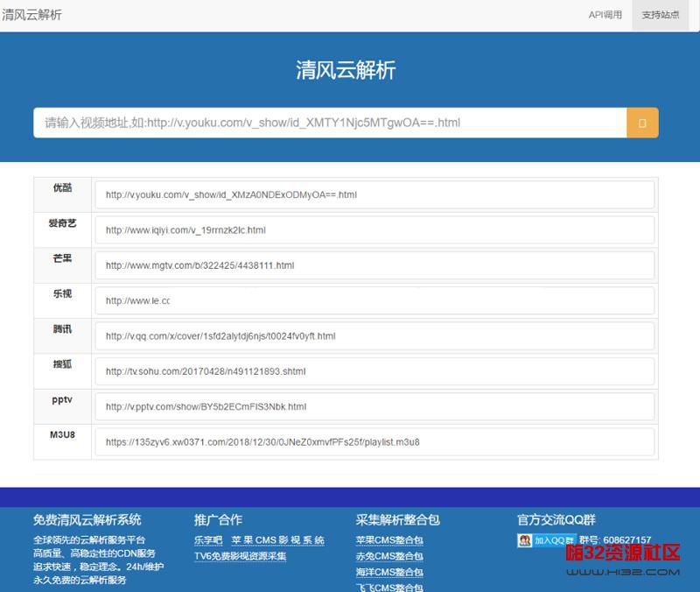The image size is (700, 592).
Task: Open the API调用 menu item
Action: pyautogui.click(x=605, y=15)
